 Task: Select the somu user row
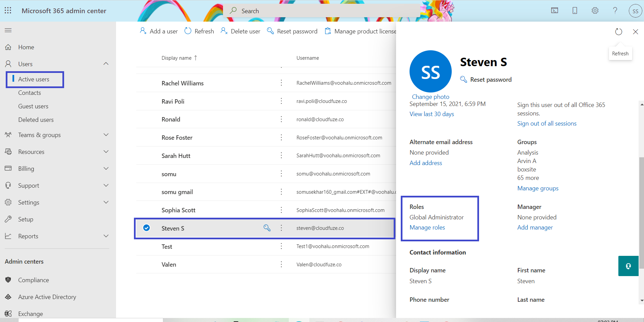coord(266,174)
